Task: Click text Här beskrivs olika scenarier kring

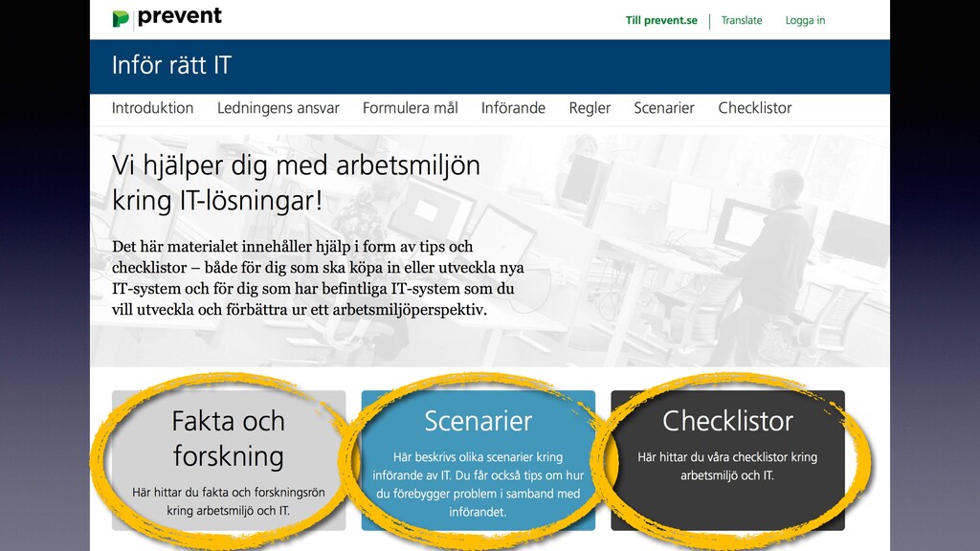Action: click(x=479, y=457)
